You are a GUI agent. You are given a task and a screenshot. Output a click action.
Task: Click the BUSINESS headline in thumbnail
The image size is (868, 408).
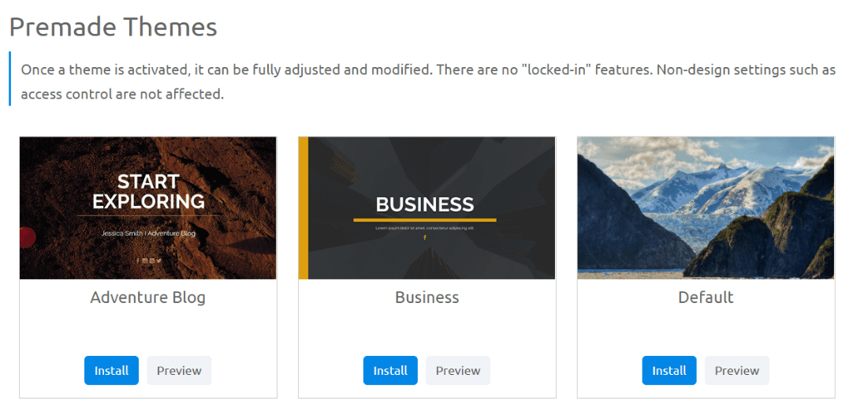425,204
